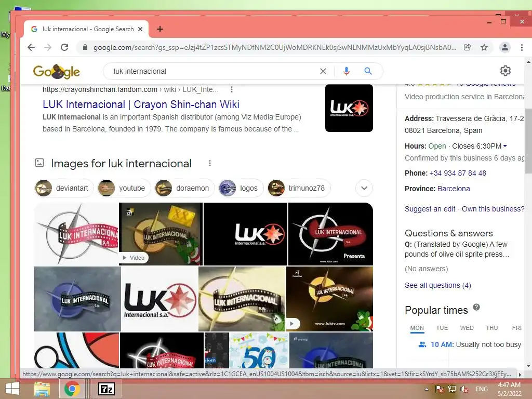Click inside the Google search input field
This screenshot has width=532, height=399.
[214, 71]
